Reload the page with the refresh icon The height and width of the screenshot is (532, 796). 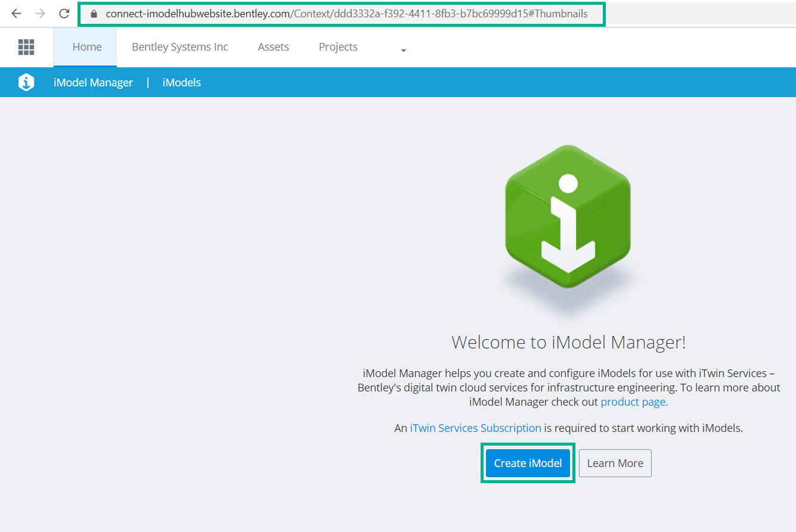point(64,14)
